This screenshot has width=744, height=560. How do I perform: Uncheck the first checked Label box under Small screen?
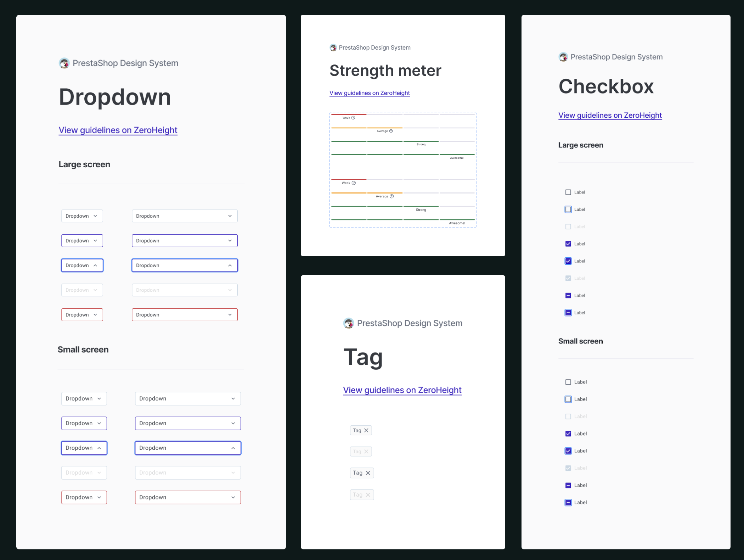(x=568, y=433)
